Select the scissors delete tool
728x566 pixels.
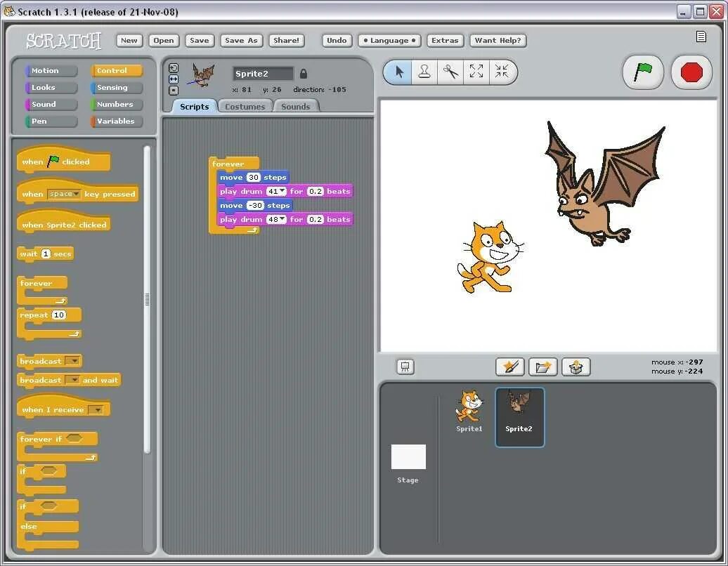[450, 72]
